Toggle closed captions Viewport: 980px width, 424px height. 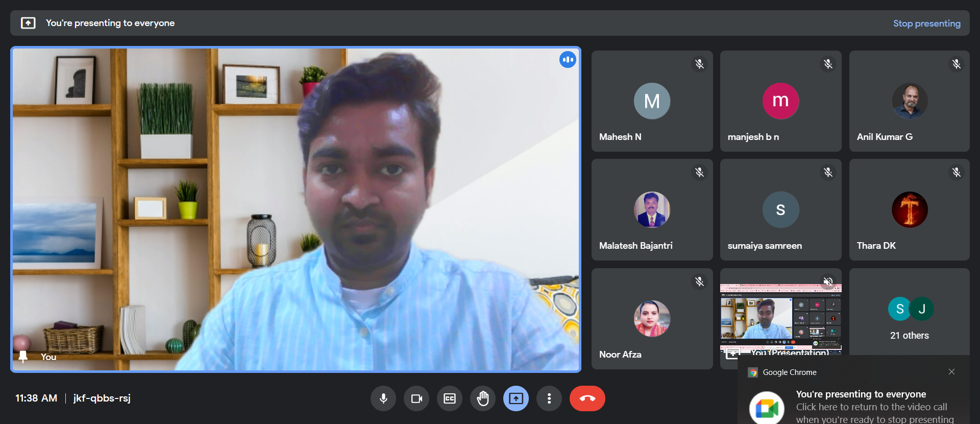pyautogui.click(x=450, y=398)
